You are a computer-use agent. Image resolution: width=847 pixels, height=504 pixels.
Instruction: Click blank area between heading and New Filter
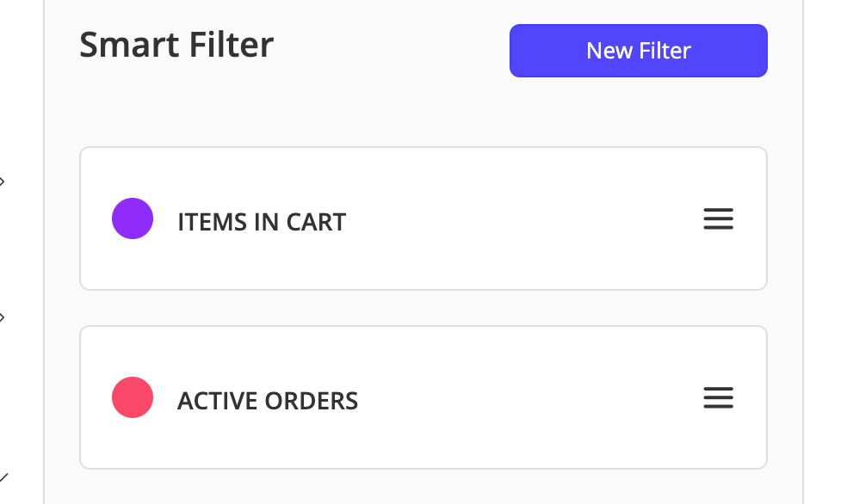click(x=392, y=50)
